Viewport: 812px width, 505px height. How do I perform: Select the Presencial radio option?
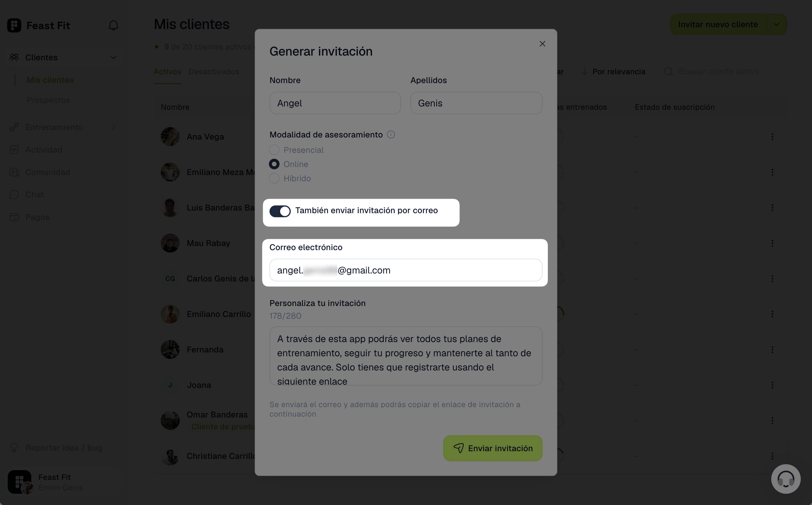pos(274,150)
